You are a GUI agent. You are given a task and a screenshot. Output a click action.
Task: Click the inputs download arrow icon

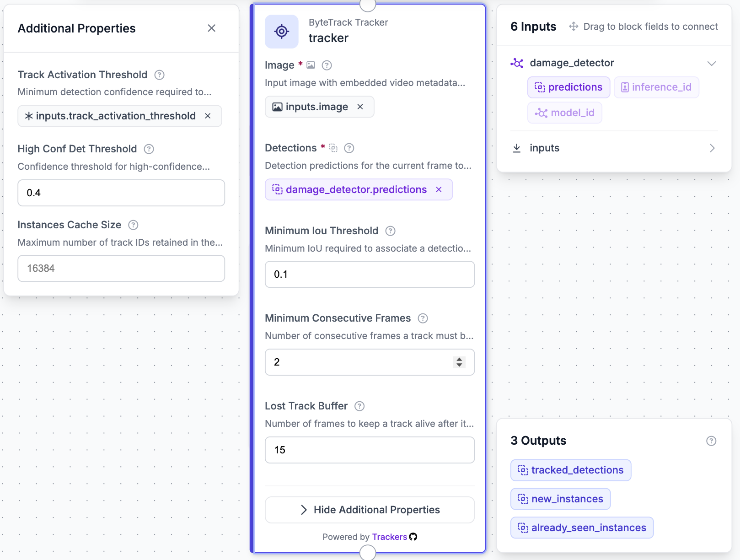[517, 148]
